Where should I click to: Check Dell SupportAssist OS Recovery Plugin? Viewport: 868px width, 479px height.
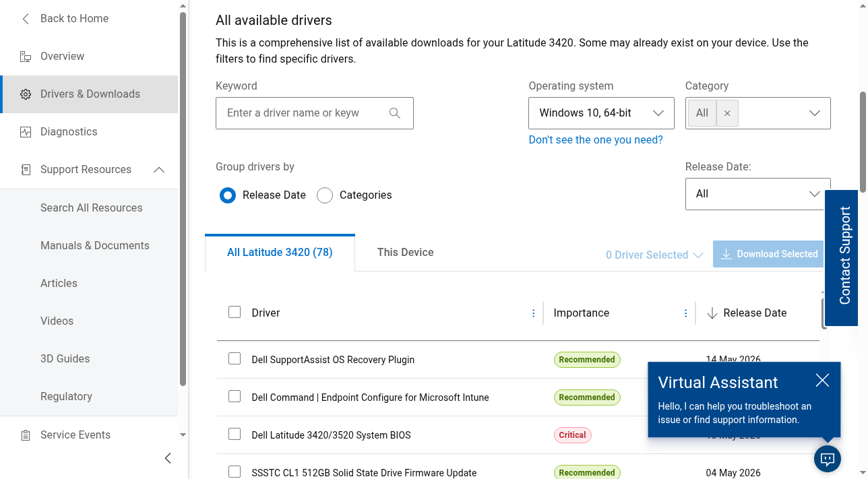pyautogui.click(x=235, y=358)
